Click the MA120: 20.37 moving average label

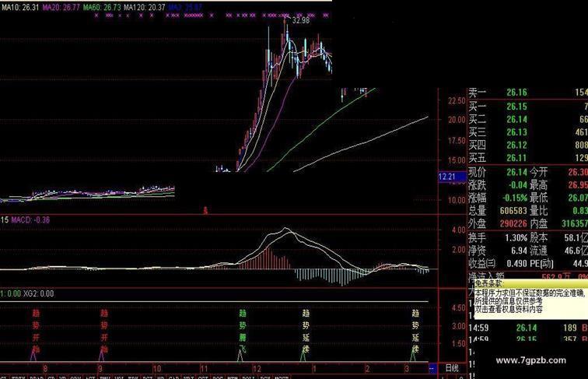[145, 7]
